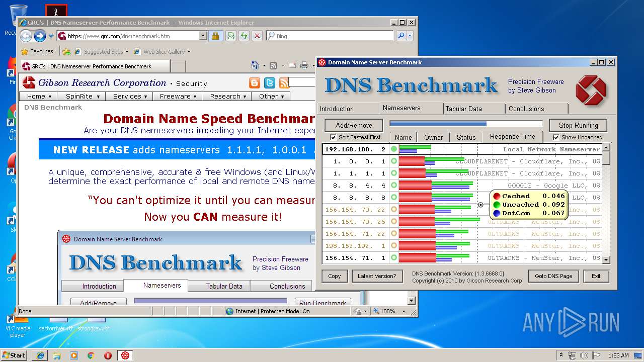The height and width of the screenshot is (362, 644).
Task: Select the Nameservers tab in DNS Benchmark
Action: coord(411,108)
